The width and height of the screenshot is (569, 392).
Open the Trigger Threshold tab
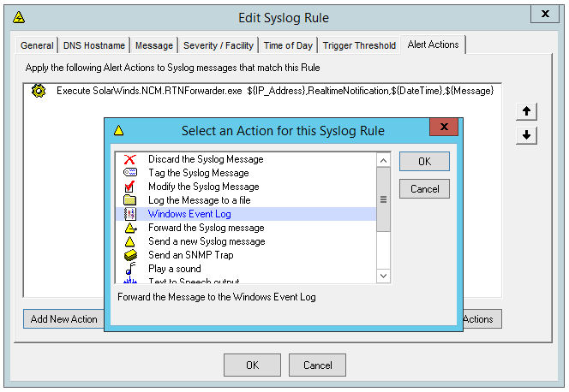(x=359, y=45)
